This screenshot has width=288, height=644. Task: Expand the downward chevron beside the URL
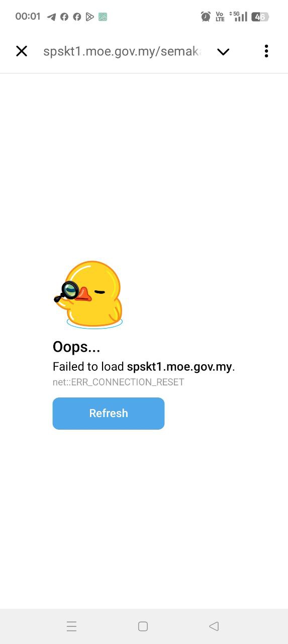pos(223,51)
